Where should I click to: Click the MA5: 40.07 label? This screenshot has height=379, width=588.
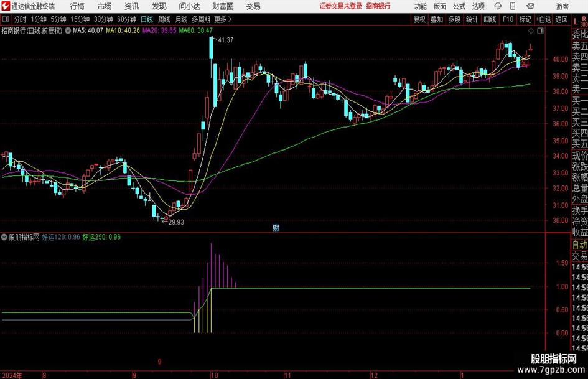tap(88, 30)
